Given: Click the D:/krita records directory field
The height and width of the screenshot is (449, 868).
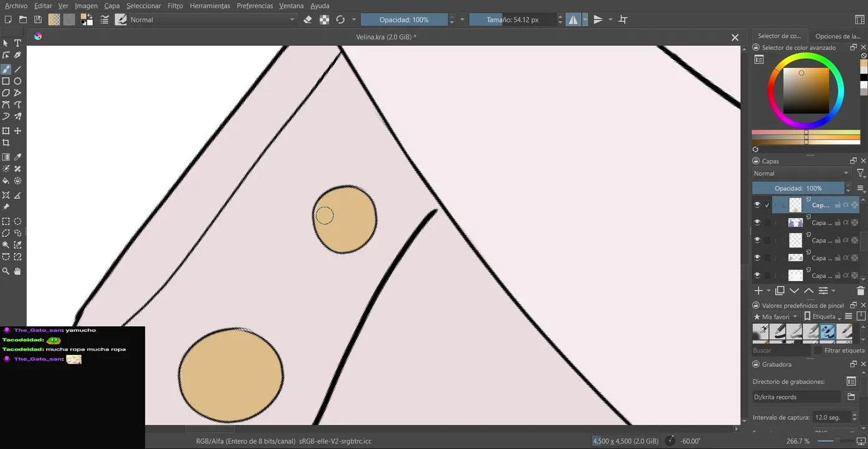Looking at the screenshot, I should 796,397.
